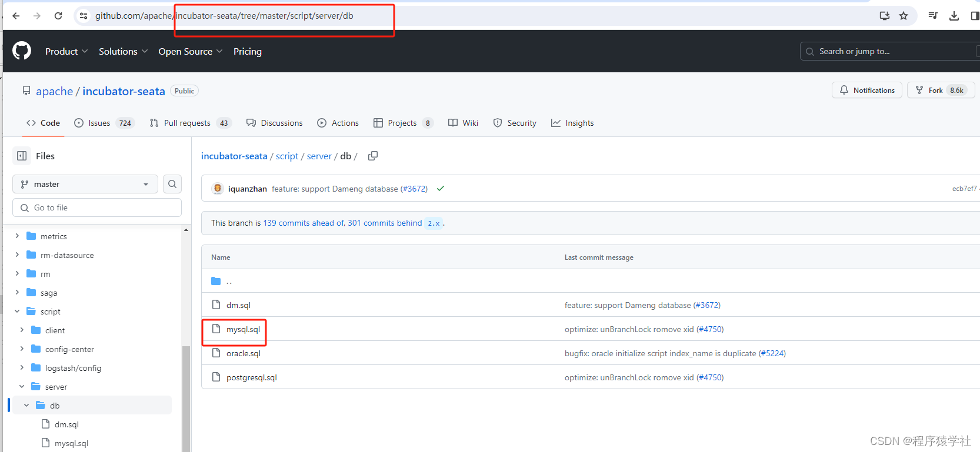Open the Solutions dropdown menu
Screen dimensions: 980x452
tap(123, 52)
